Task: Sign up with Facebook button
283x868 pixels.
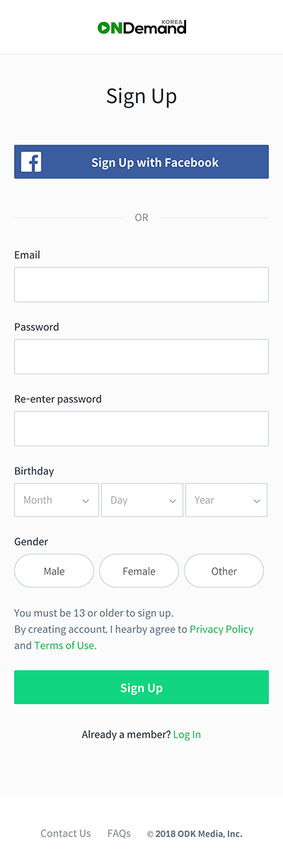Action: (x=141, y=162)
